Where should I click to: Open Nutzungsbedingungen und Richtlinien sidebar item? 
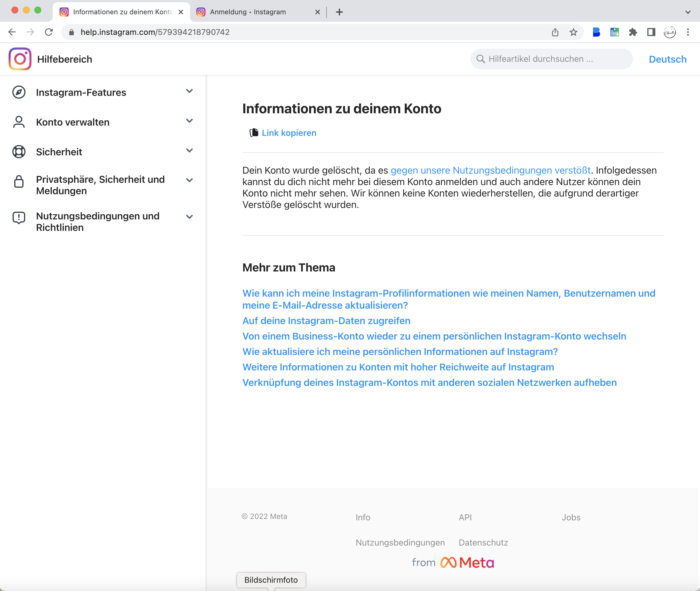102,222
